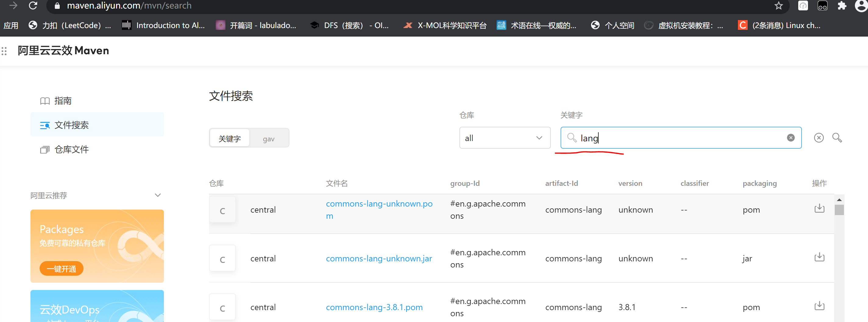Open the app launcher grid dots icon
868x322 pixels.
coord(4,51)
